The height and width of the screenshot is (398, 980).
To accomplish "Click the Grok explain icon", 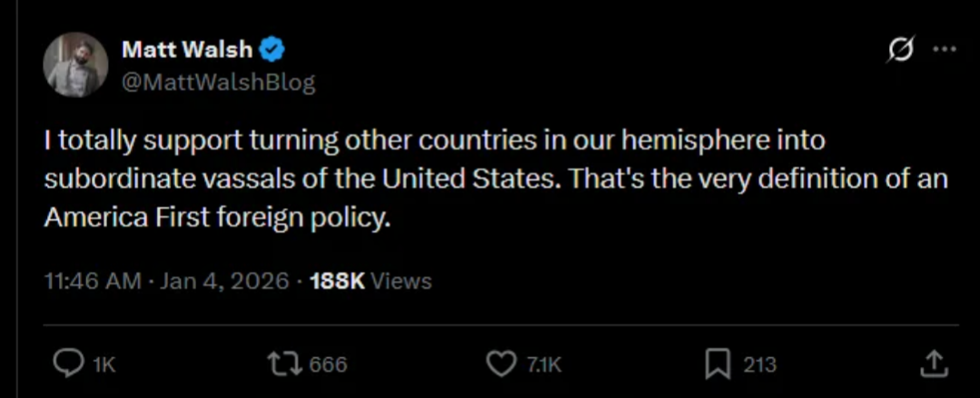I will 901,52.
